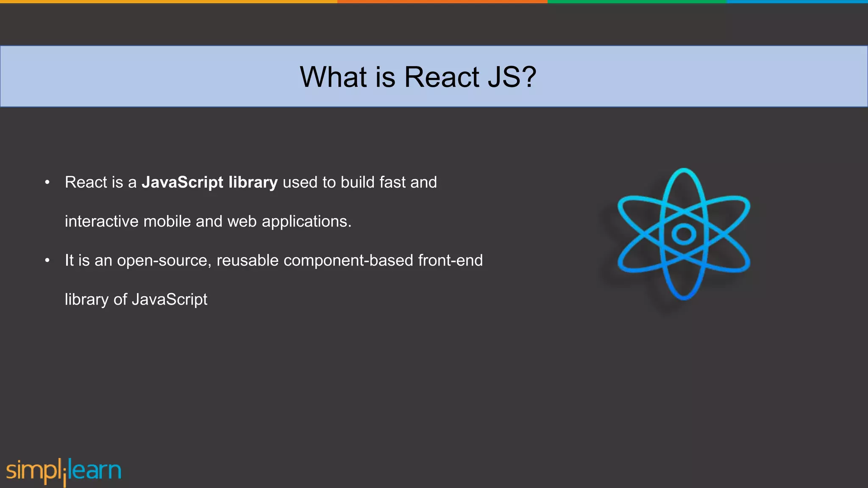Click the top tip of the vertical atom orbit
This screenshot has width=868, height=488.
tap(684, 170)
